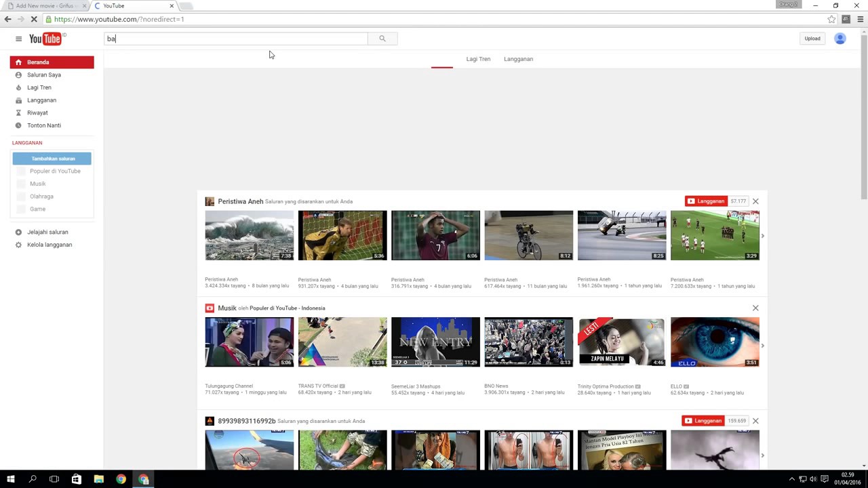Image resolution: width=868 pixels, height=488 pixels.
Task: Open Task View on the taskbar
Action: coord(54,479)
